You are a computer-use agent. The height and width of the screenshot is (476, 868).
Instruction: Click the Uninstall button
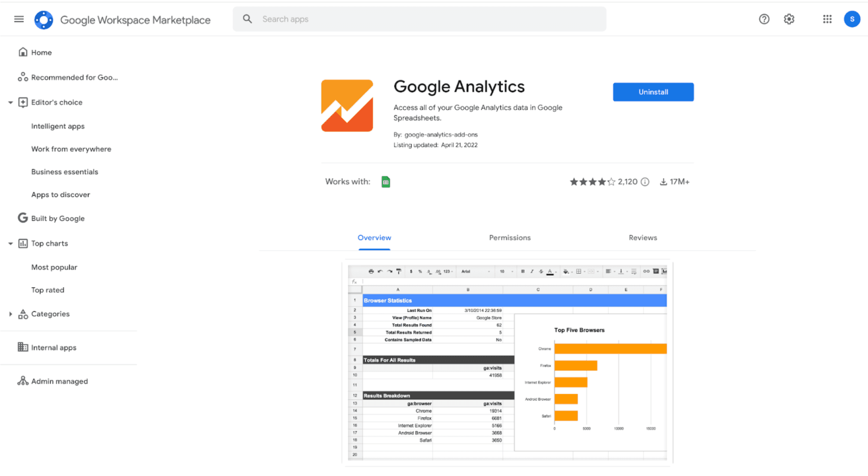pos(653,92)
